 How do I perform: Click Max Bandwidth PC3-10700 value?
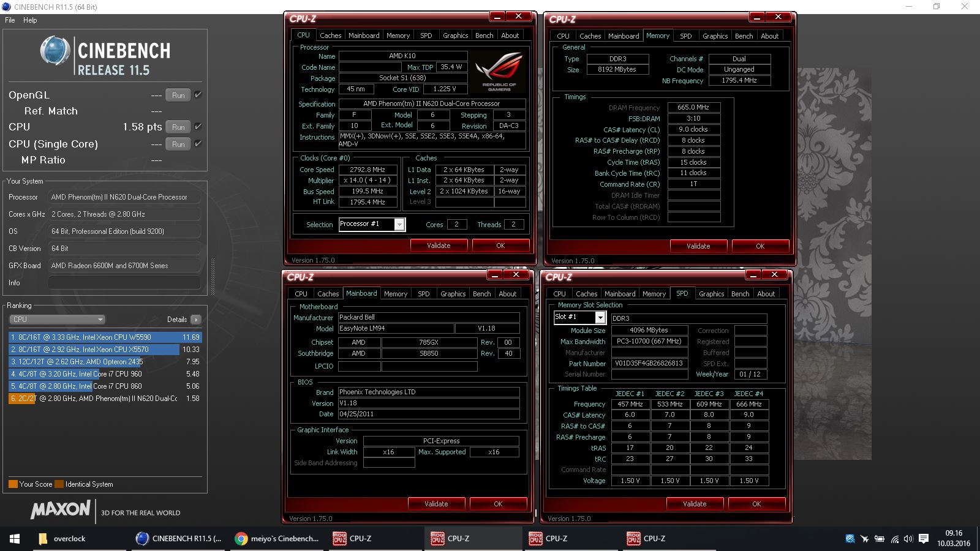(650, 341)
